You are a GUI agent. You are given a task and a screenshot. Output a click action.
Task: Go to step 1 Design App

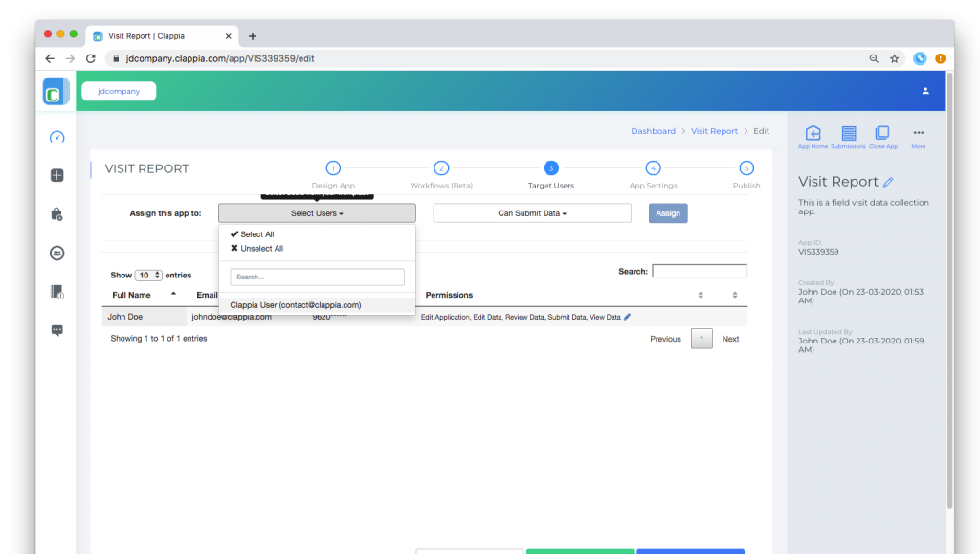[333, 175]
